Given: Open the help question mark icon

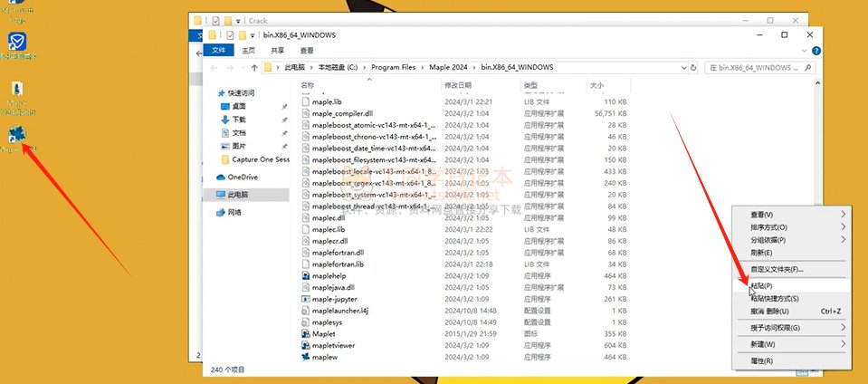Looking at the screenshot, I should [814, 51].
